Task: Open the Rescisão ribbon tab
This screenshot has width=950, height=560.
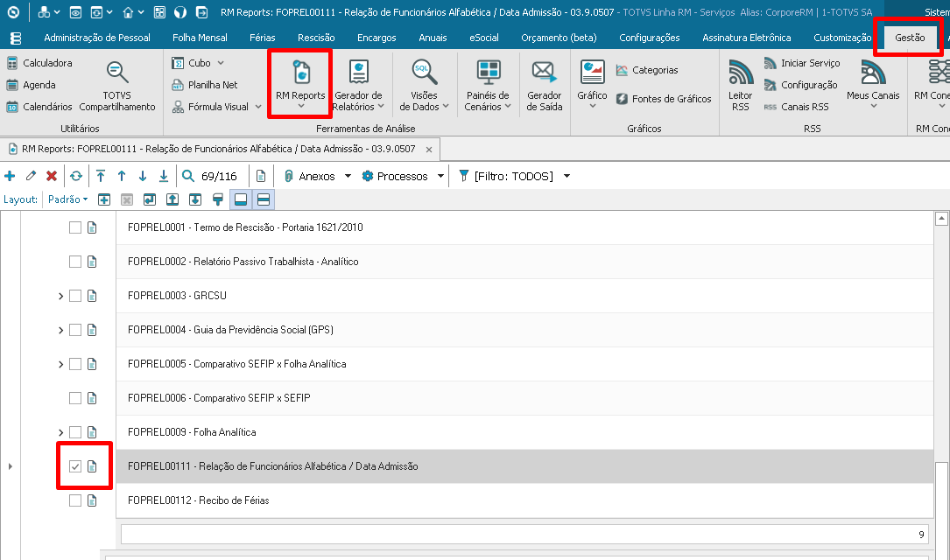Action: coord(316,38)
